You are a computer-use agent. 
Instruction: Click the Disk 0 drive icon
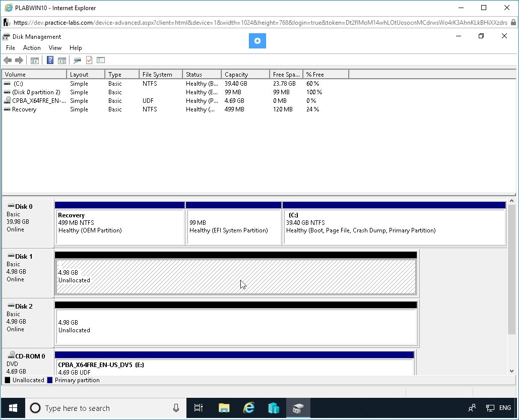tap(11, 206)
